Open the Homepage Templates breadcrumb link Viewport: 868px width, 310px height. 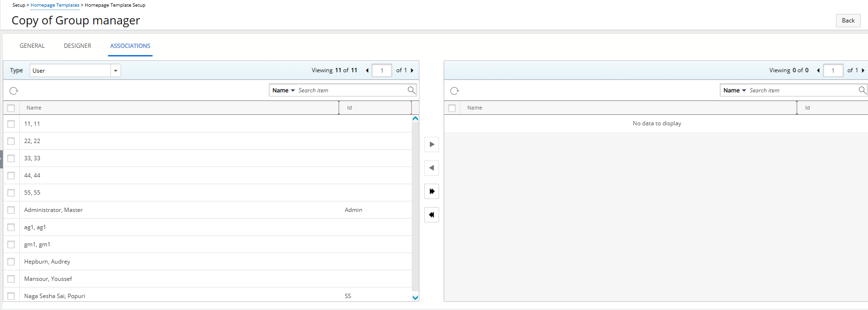pos(55,5)
